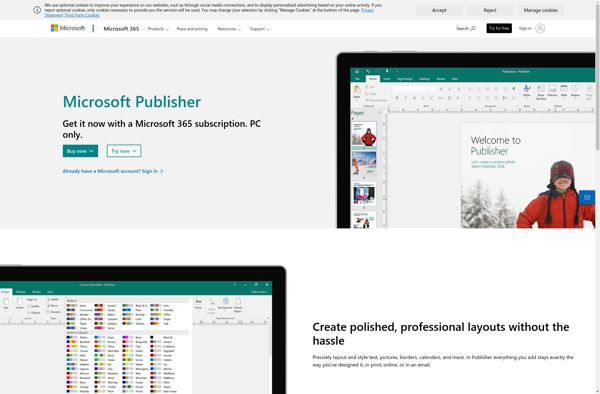This screenshot has height=394, width=600.
Task: Expand the Products menu
Action: 158,29
